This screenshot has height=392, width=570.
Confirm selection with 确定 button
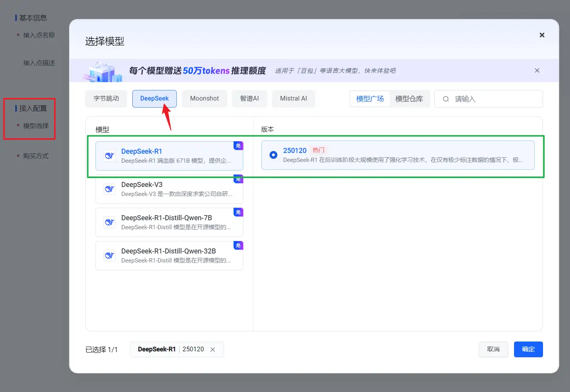(x=528, y=349)
